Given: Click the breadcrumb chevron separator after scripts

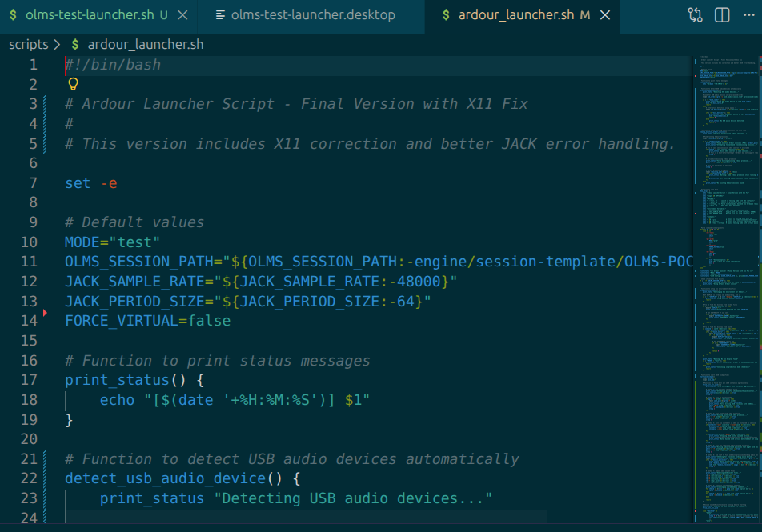Looking at the screenshot, I should [57, 45].
